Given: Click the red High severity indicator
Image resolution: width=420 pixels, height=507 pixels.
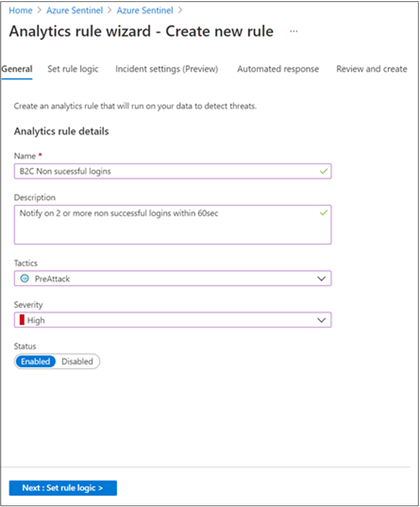Looking at the screenshot, I should (x=22, y=320).
